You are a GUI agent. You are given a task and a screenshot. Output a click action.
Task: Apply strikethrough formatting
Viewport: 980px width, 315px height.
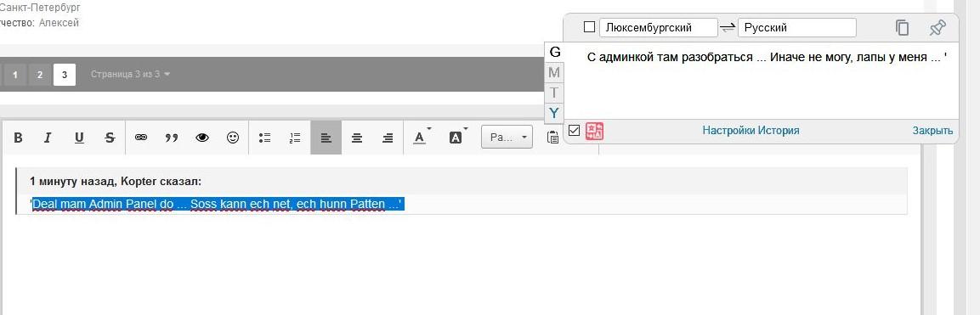coord(110,138)
